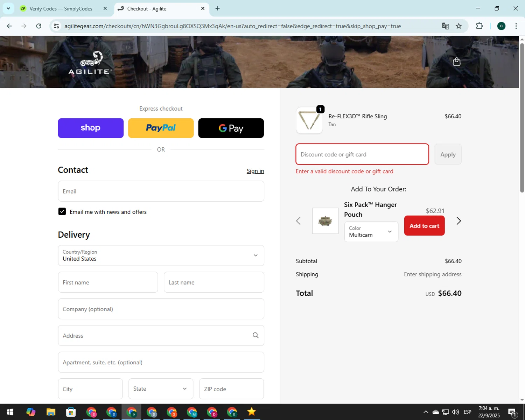Click the Sign in link

pos(255,171)
